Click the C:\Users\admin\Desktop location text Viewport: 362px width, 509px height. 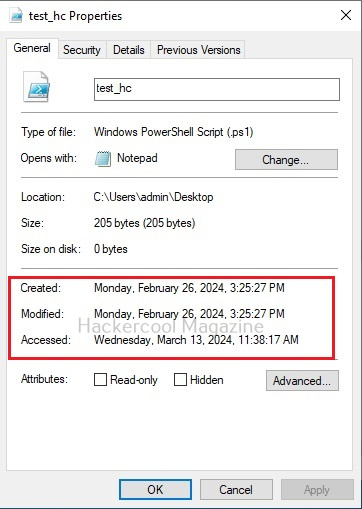tap(153, 197)
